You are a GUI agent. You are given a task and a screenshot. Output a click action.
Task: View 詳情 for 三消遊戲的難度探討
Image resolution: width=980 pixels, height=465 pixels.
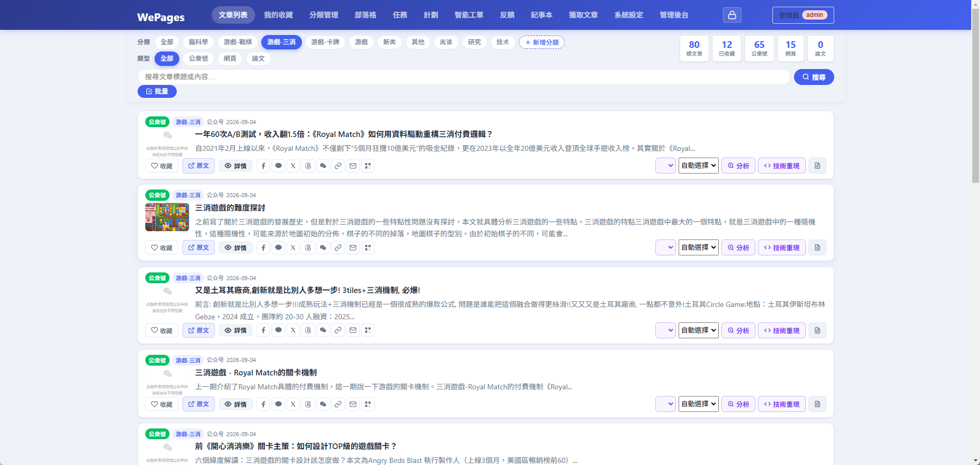[x=235, y=248]
